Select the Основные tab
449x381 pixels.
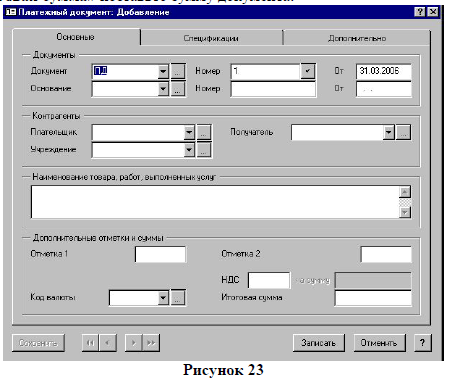(75, 37)
